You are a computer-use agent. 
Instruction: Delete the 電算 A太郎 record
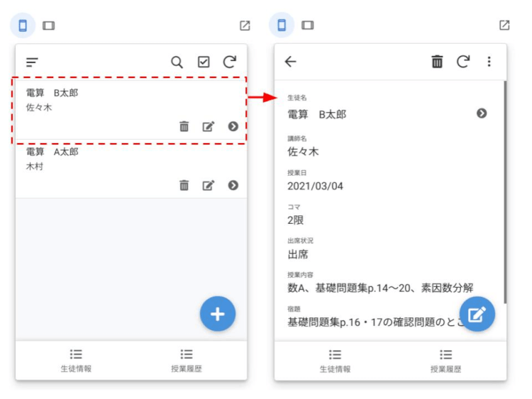point(184,185)
